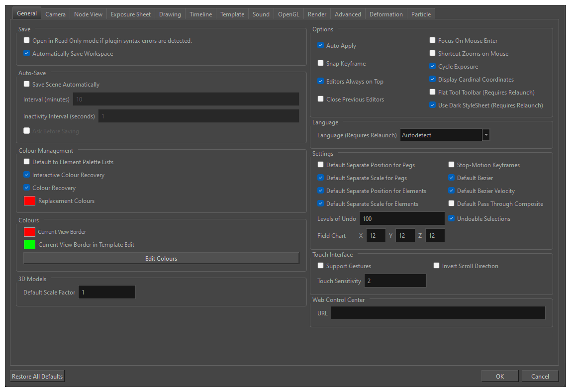Viewport: 571px width, 392px height.
Task: Confirm preferences with OK
Action: point(499,376)
